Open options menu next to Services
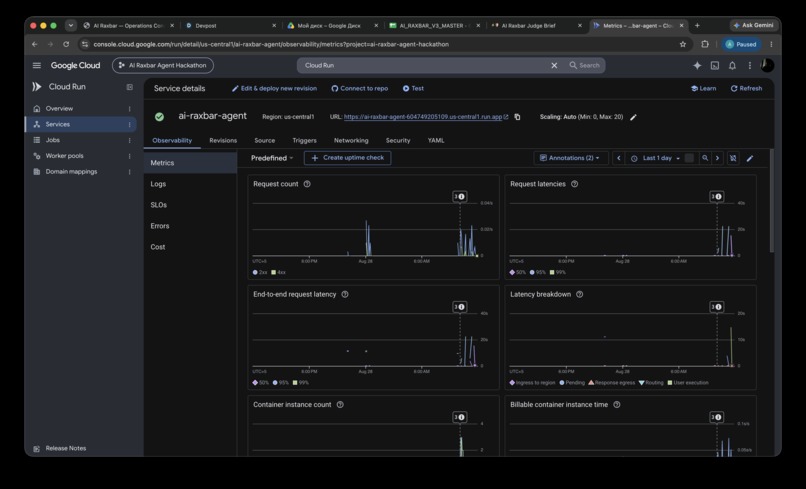The width and height of the screenshot is (806, 489). tap(130, 124)
